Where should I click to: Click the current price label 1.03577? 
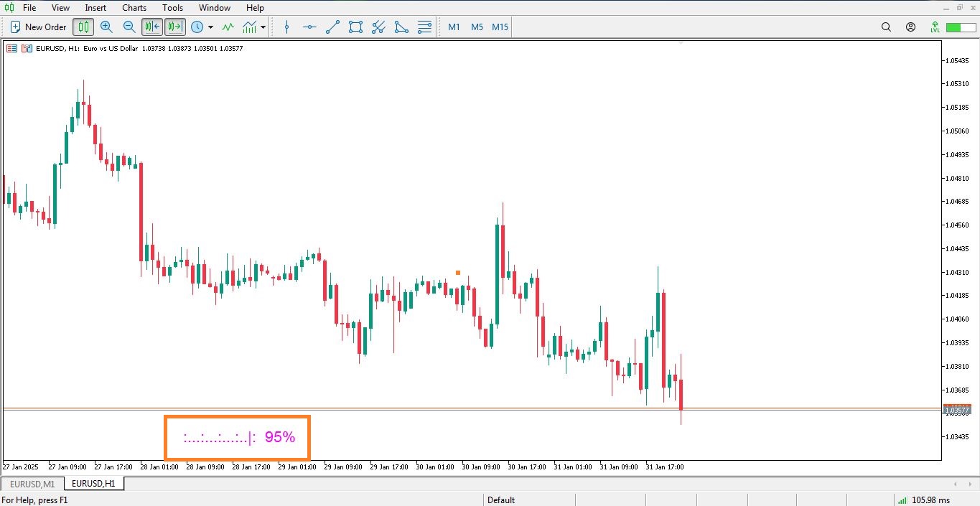coord(956,410)
